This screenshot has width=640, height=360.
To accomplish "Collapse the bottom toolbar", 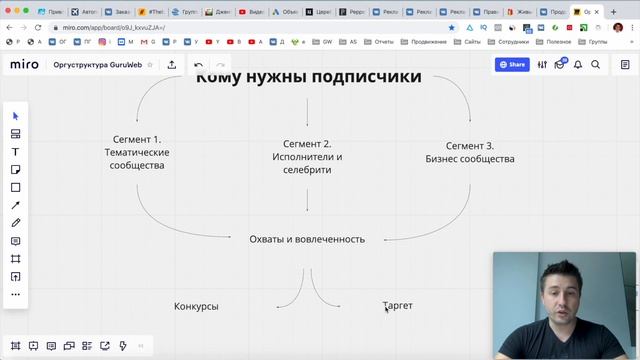I will click(x=141, y=346).
